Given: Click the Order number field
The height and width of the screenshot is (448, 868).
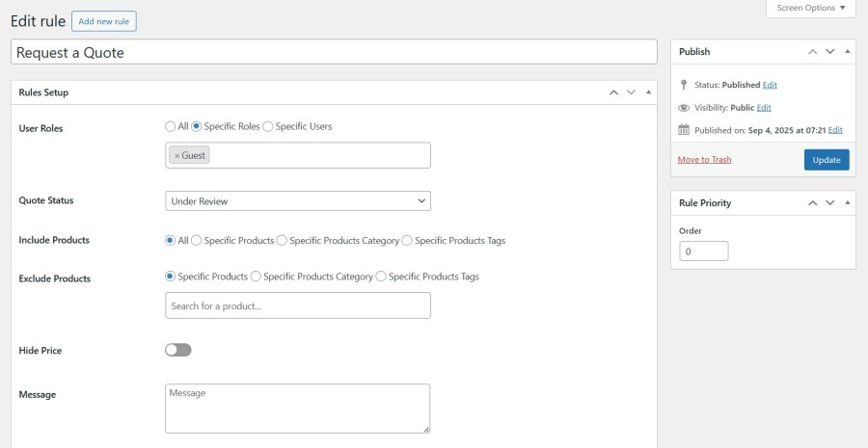Looking at the screenshot, I should pos(704,251).
